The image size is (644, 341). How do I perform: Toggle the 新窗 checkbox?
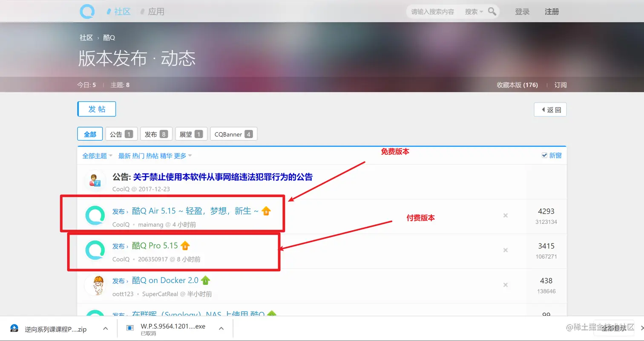click(x=544, y=155)
